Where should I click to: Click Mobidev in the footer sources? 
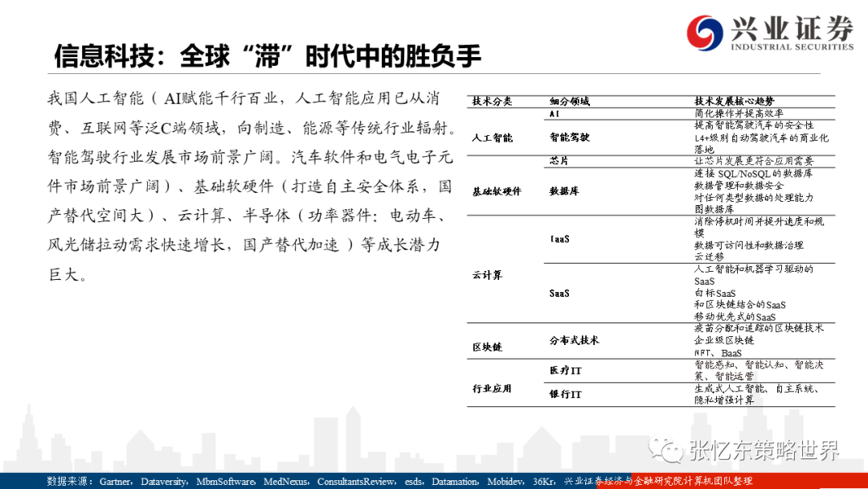[505, 482]
